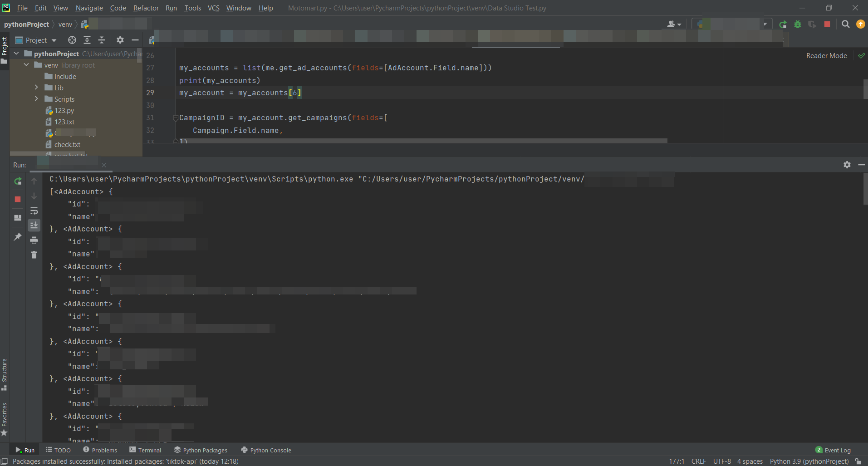Expand the Scripts folder node

tap(36, 99)
